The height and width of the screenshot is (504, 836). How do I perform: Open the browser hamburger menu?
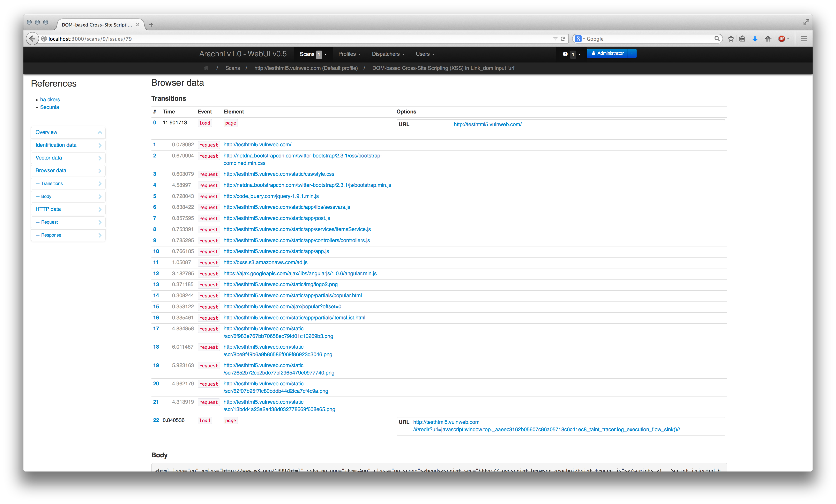tap(804, 39)
